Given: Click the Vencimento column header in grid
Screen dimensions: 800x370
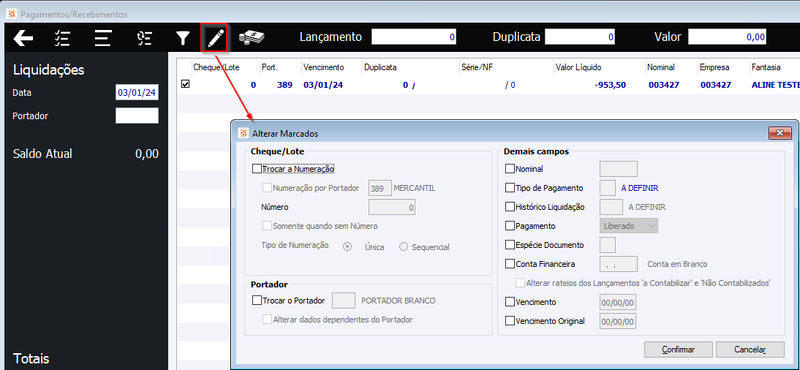Looking at the screenshot, I should pyautogui.click(x=323, y=67).
